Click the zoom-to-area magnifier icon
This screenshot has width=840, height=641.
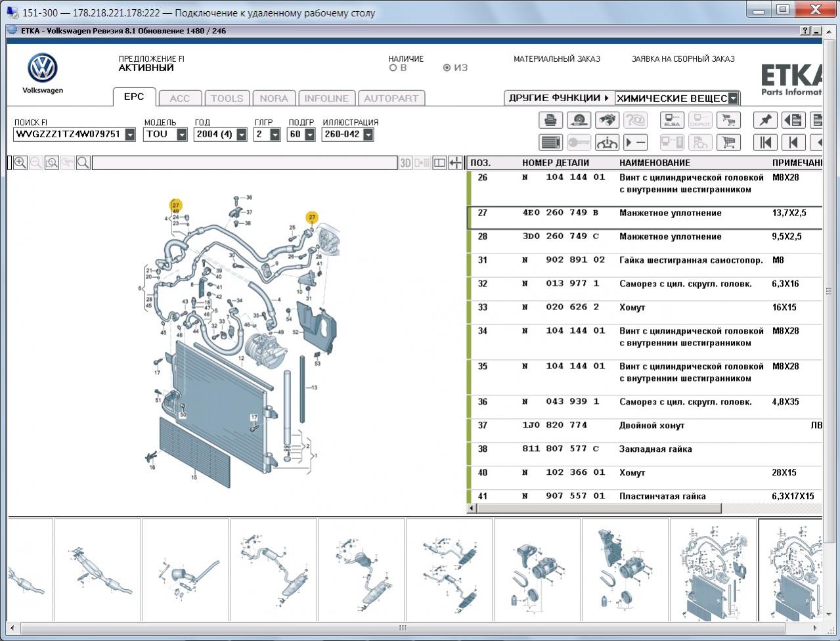click(52, 163)
